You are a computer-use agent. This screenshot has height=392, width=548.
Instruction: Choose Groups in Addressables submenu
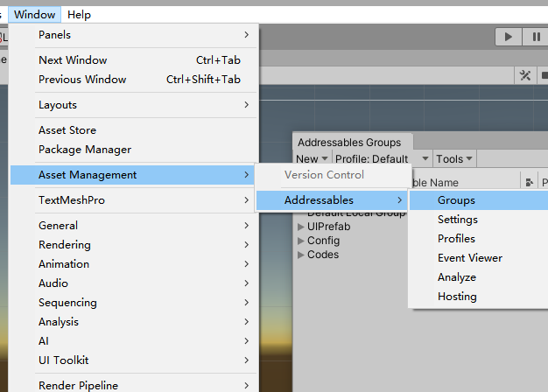point(479,200)
